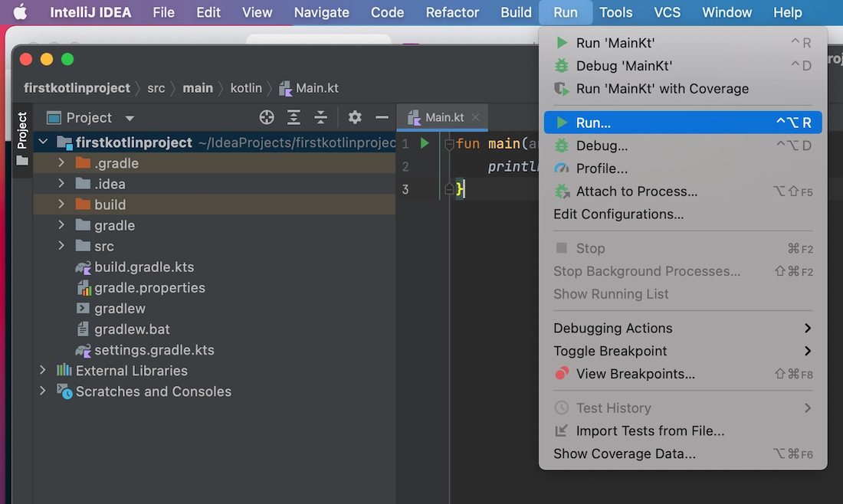
Task: Open Project panel settings gear
Action: 355,117
